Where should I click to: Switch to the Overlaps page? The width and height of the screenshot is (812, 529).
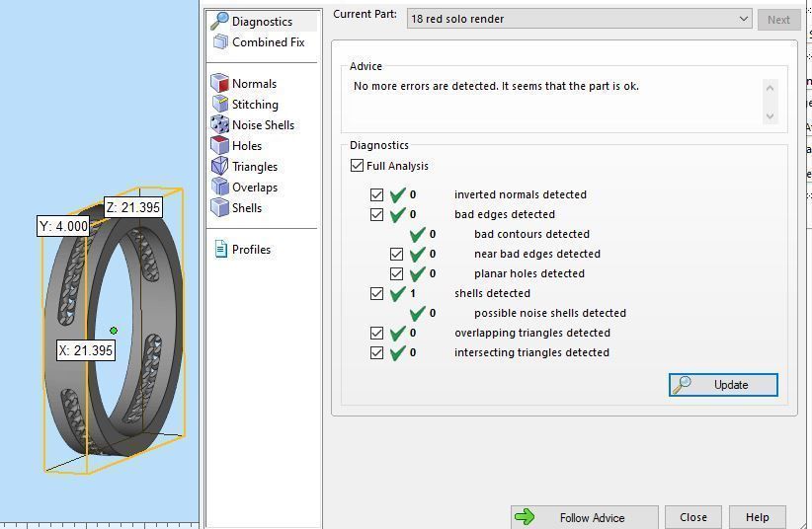pyautogui.click(x=254, y=187)
